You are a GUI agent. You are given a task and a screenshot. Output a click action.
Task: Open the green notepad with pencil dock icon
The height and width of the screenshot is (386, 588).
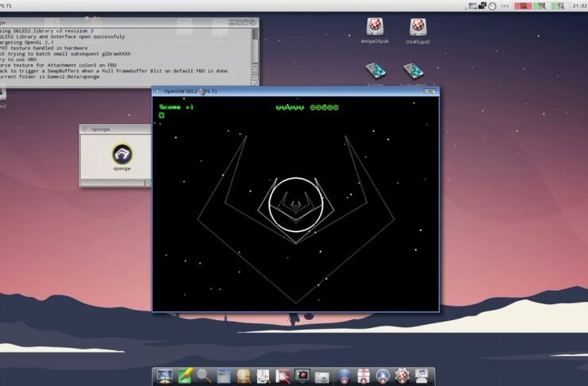pos(185,376)
